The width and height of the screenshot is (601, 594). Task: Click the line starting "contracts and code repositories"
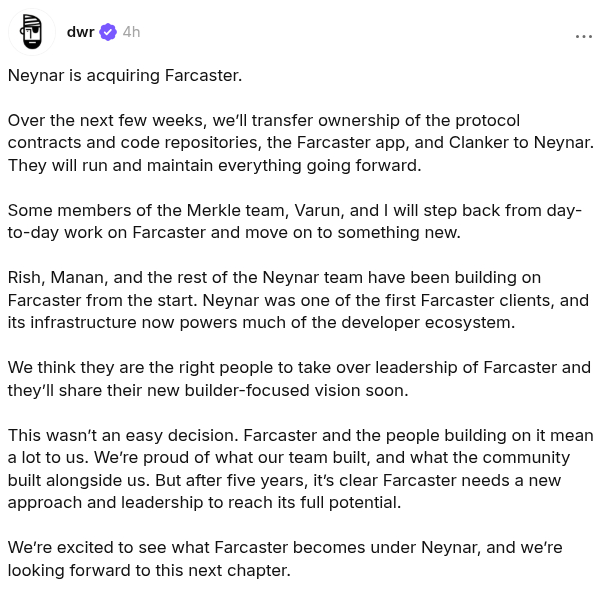[300, 142]
